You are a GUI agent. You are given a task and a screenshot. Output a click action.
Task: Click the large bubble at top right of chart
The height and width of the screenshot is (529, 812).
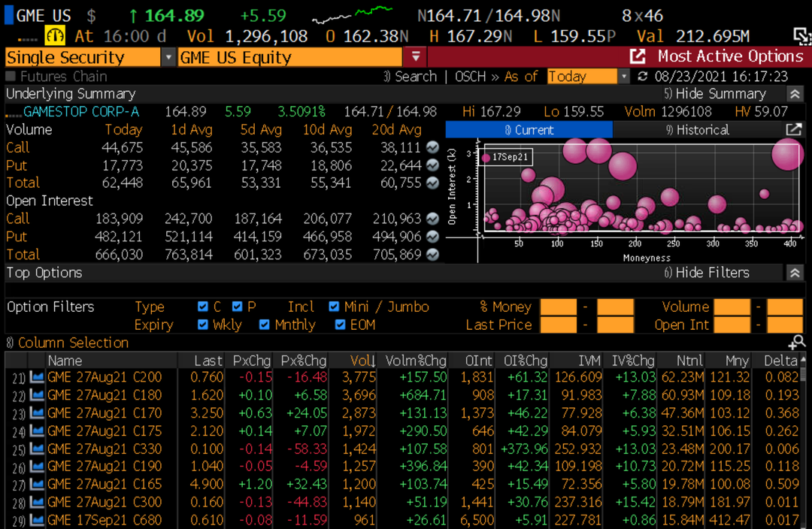tap(787, 154)
